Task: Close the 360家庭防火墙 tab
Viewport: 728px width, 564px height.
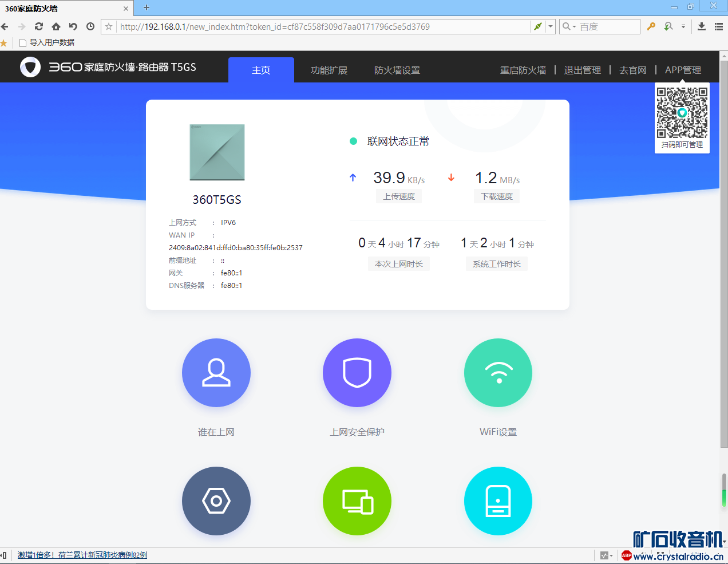Action: (126, 9)
